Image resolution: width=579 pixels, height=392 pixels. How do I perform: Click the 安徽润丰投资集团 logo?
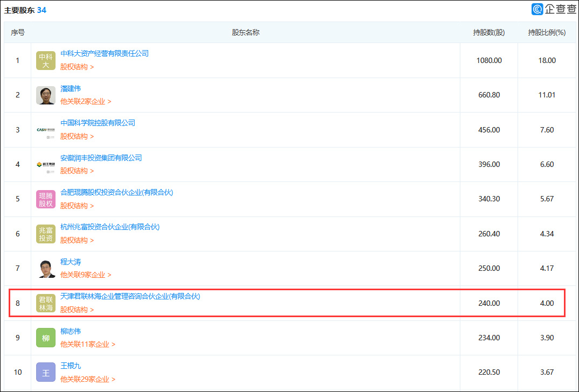pos(46,164)
